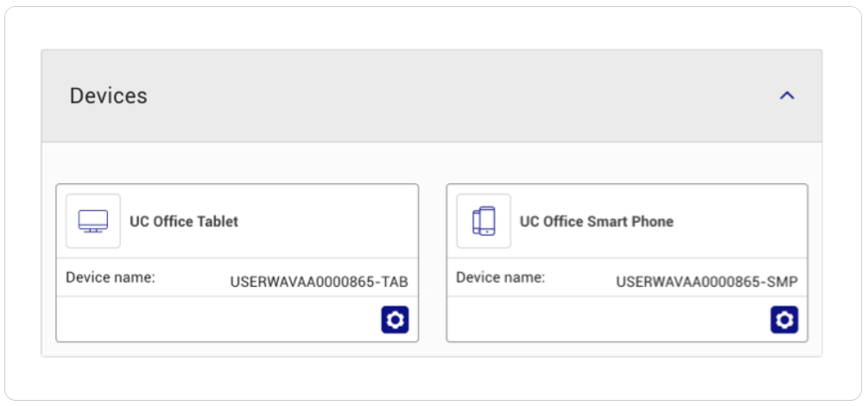Click the tablet monitor device icon
The width and height of the screenshot is (868, 406).
pos(93,221)
